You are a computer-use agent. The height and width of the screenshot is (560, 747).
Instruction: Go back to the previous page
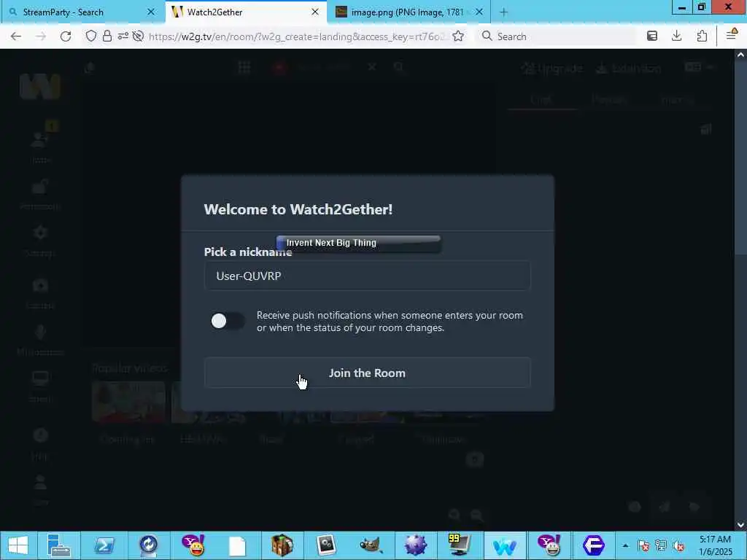point(16,36)
